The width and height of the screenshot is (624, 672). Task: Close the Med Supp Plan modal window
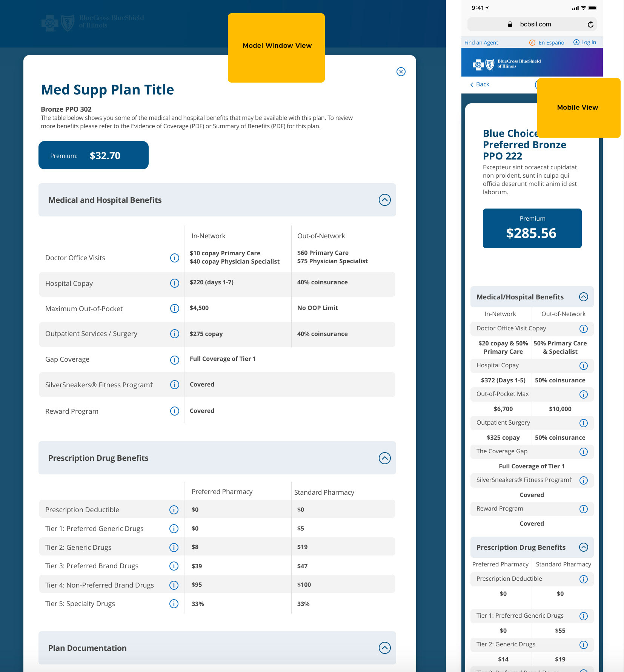[x=401, y=72]
